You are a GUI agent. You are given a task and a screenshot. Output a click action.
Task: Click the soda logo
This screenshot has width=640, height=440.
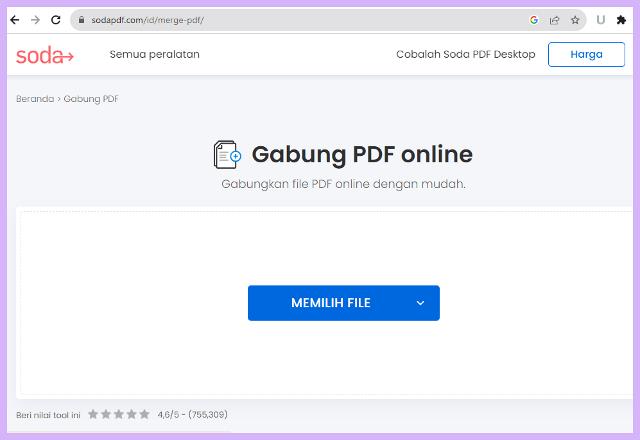pyautogui.click(x=44, y=55)
